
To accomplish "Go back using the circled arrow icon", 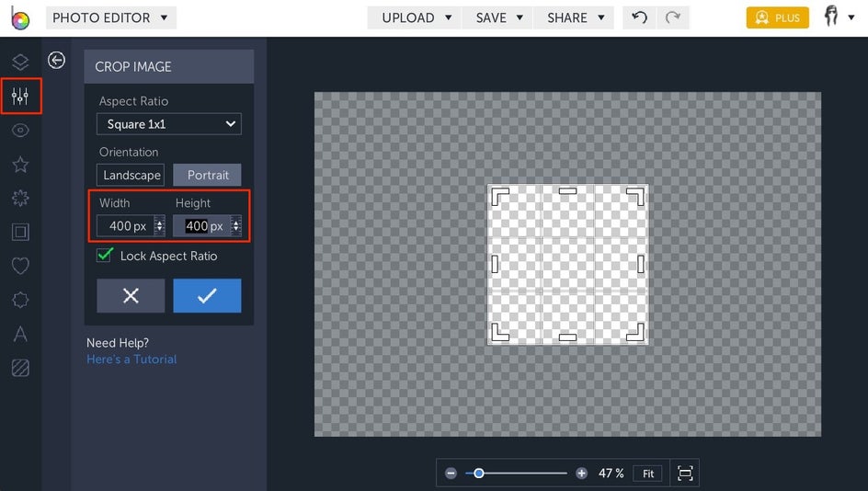I will [x=56, y=60].
